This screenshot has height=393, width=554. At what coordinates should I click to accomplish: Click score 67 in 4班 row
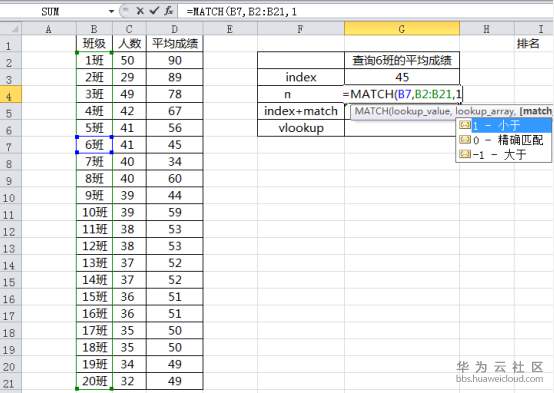click(175, 111)
